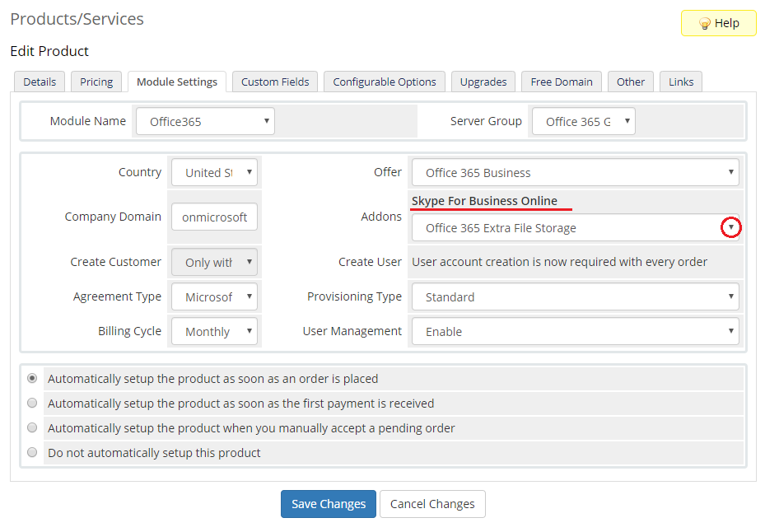Expand the Server Group dropdown

click(x=584, y=121)
